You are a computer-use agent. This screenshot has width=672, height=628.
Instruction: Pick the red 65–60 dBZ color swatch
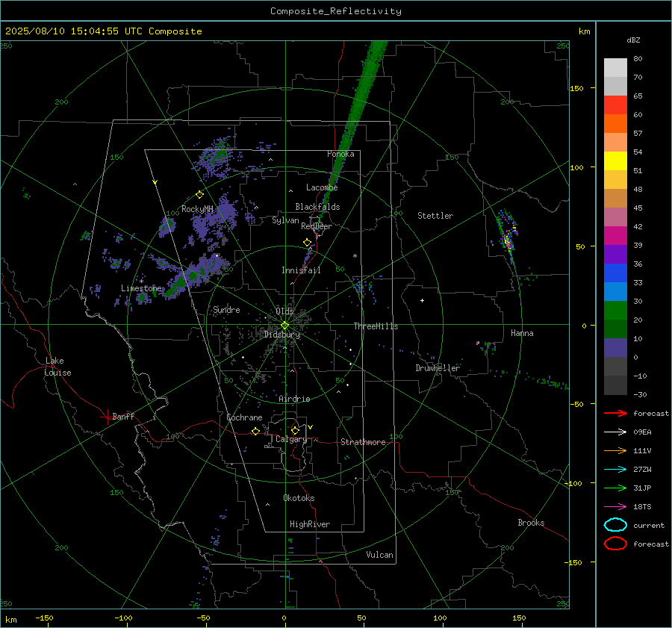(x=615, y=105)
